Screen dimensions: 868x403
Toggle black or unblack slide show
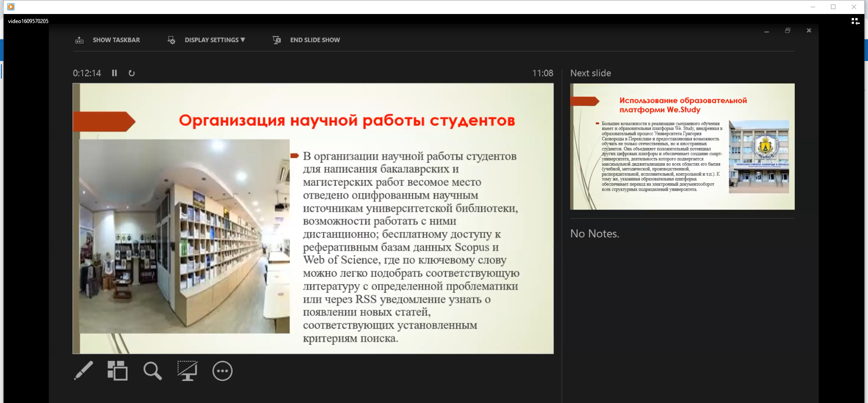point(187,371)
